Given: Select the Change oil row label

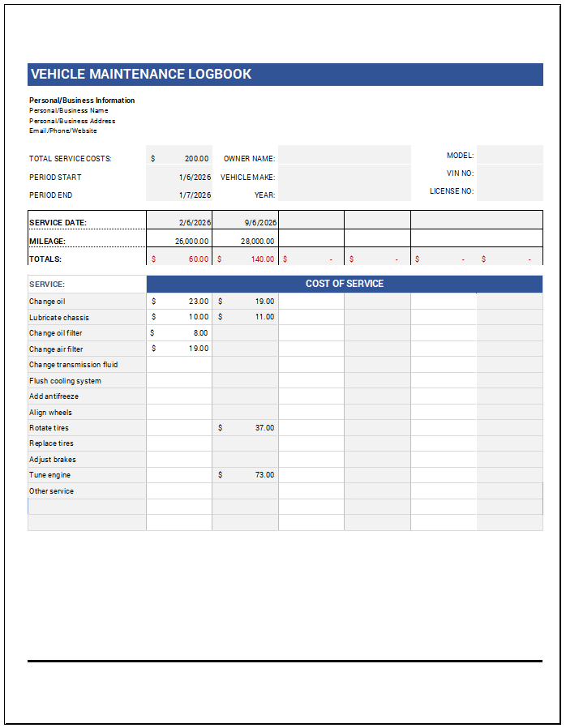Looking at the screenshot, I should [x=47, y=302].
